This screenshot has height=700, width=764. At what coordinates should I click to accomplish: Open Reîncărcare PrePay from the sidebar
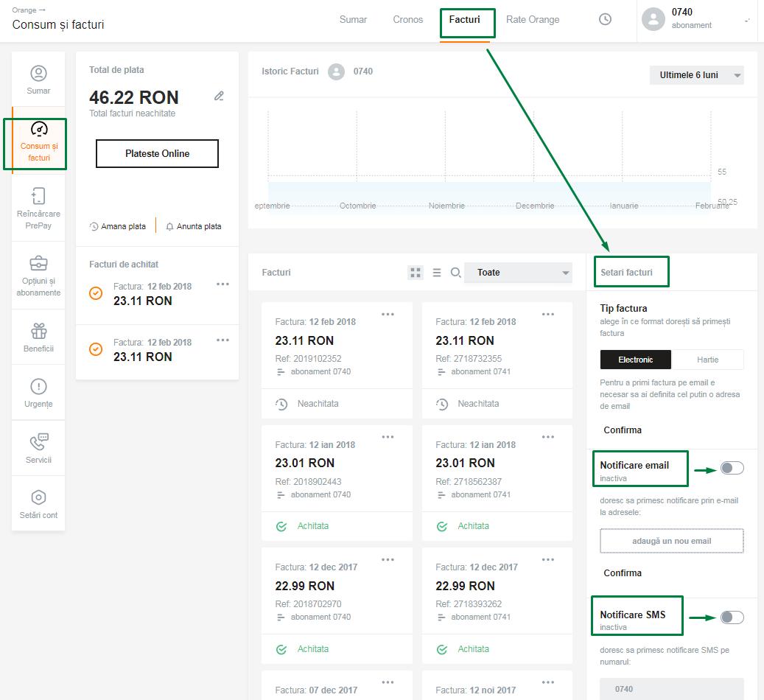click(x=38, y=207)
